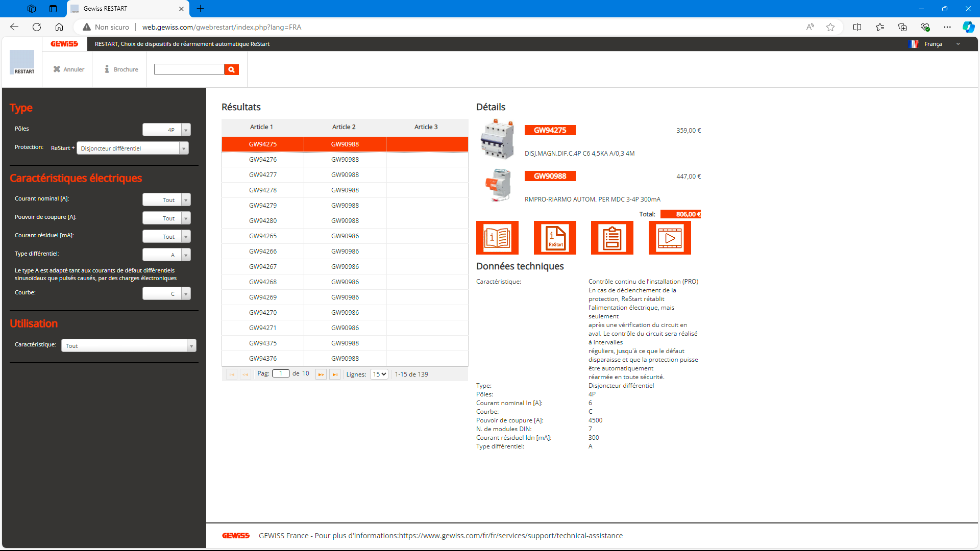
Task: Open the Pouvoir de coupure dropdown
Action: 166,218
